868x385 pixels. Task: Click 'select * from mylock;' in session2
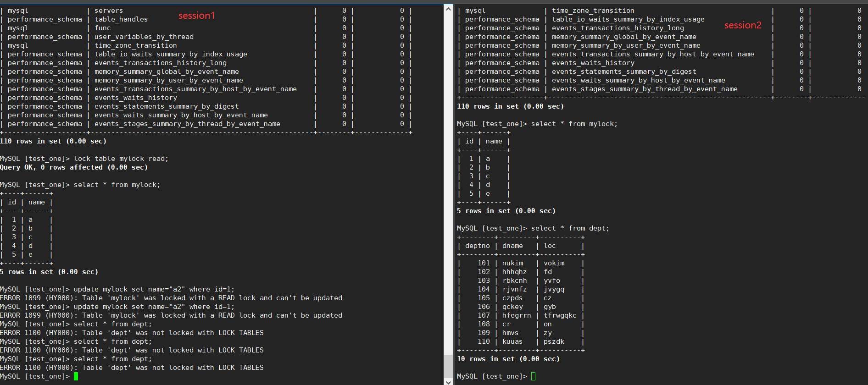[574, 124]
